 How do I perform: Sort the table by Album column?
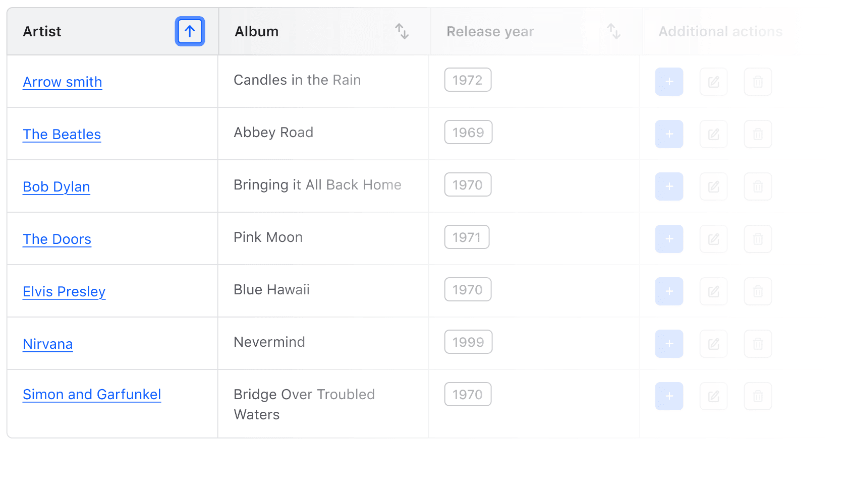pos(402,31)
